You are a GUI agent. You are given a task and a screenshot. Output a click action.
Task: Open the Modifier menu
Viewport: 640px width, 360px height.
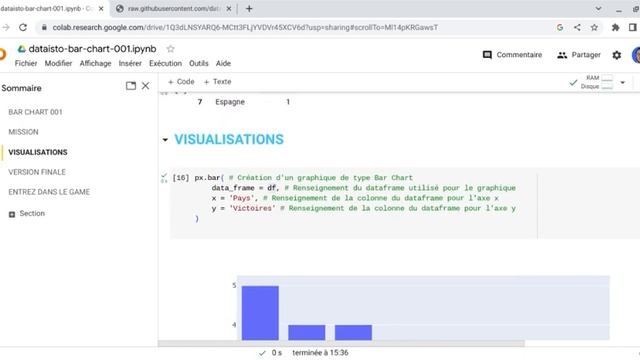pyautogui.click(x=58, y=63)
